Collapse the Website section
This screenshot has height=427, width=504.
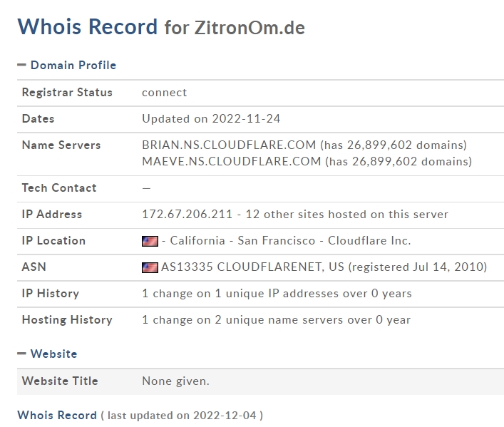pyautogui.click(x=47, y=354)
